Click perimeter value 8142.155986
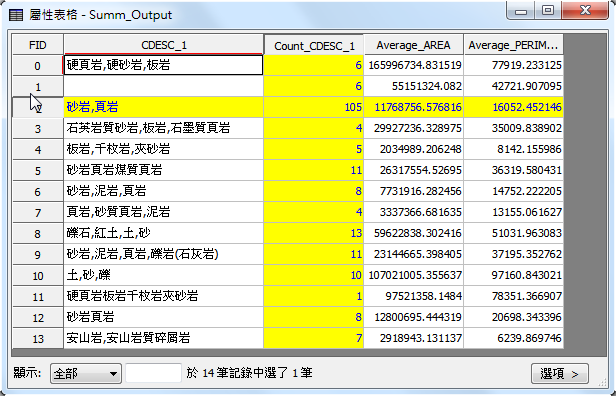616x396 pixels. pyautogui.click(x=513, y=149)
